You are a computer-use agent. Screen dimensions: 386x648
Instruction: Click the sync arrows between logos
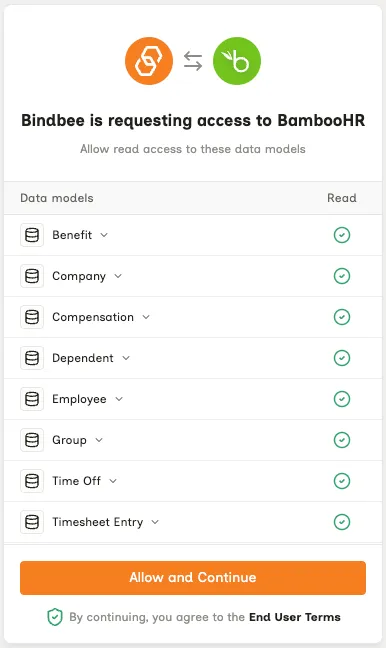pyautogui.click(x=193, y=61)
